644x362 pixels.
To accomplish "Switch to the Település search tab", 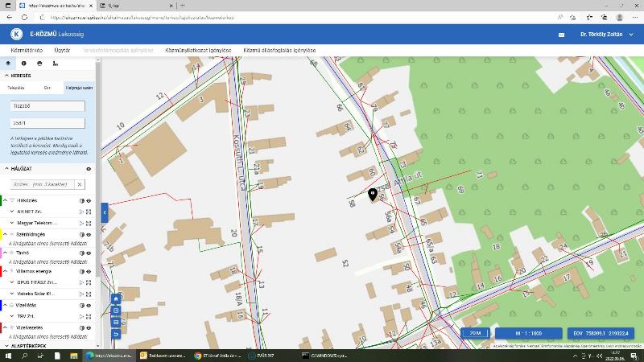I will point(16,88).
